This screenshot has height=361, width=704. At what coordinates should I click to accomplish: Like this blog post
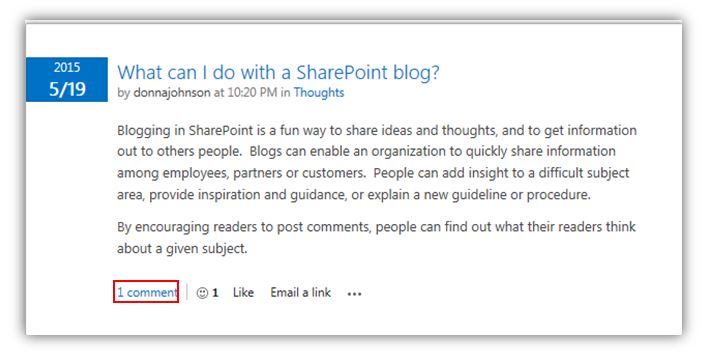click(243, 292)
